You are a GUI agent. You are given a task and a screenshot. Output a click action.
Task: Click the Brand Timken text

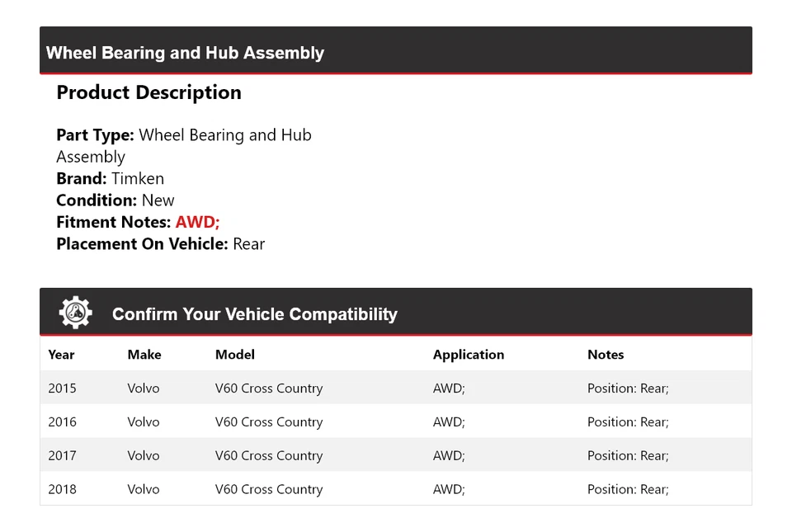click(x=110, y=178)
